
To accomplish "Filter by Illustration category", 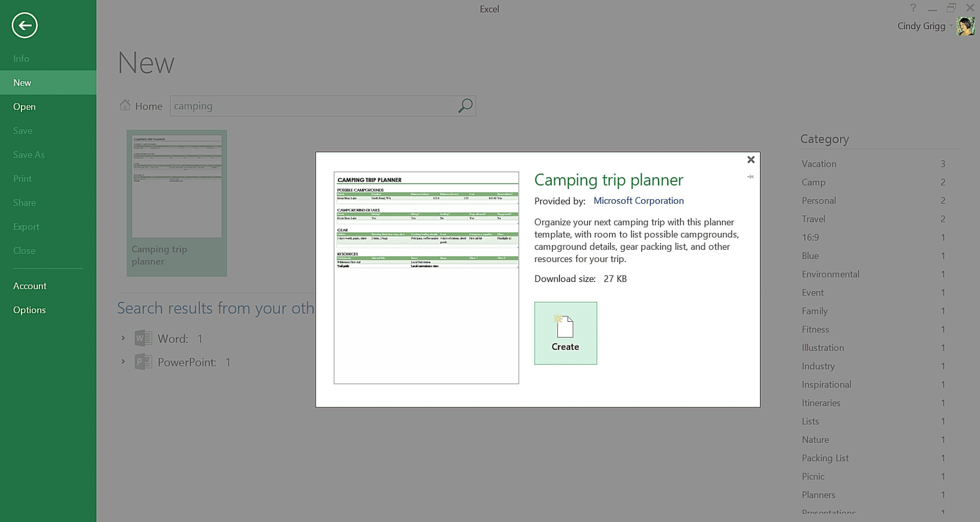I will point(874,348).
